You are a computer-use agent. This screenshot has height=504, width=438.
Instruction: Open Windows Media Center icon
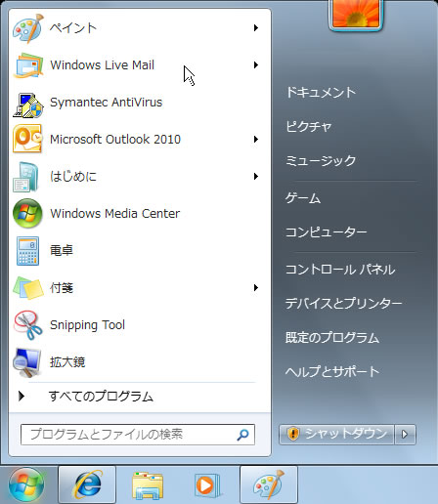point(27,213)
